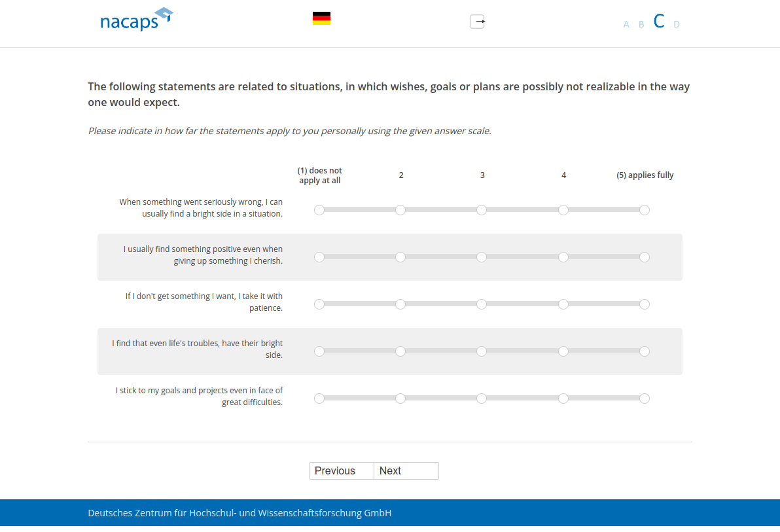Select the large C font size
The image size is (780, 532).
pos(659,22)
